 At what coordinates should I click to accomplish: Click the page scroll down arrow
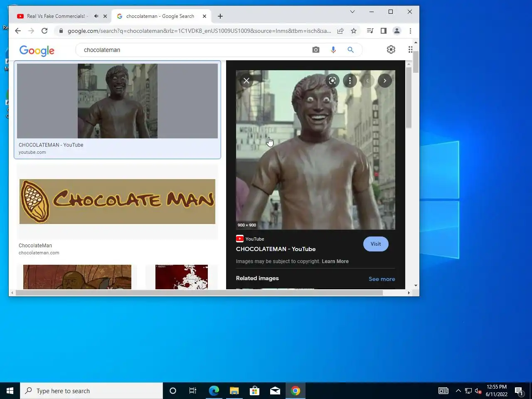pyautogui.click(x=416, y=286)
